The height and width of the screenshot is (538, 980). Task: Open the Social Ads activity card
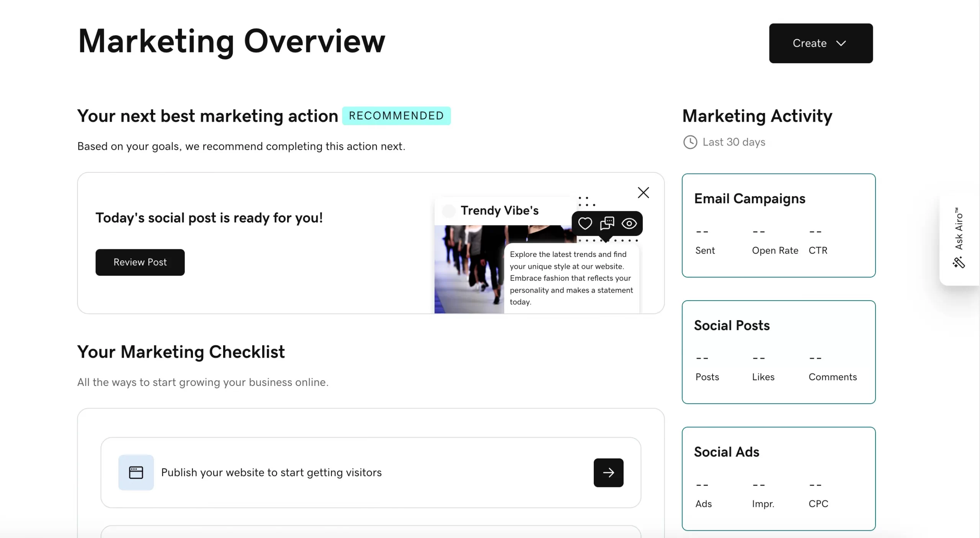tap(778, 479)
